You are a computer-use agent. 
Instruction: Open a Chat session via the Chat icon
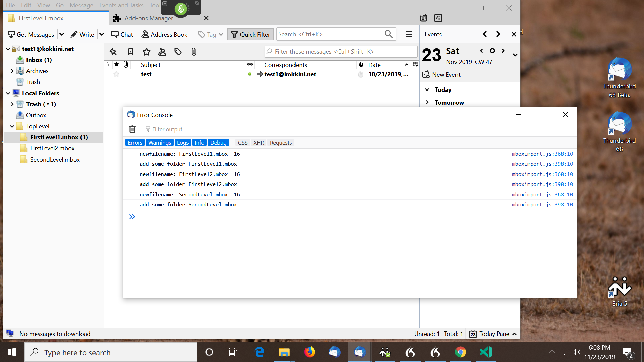114,34
